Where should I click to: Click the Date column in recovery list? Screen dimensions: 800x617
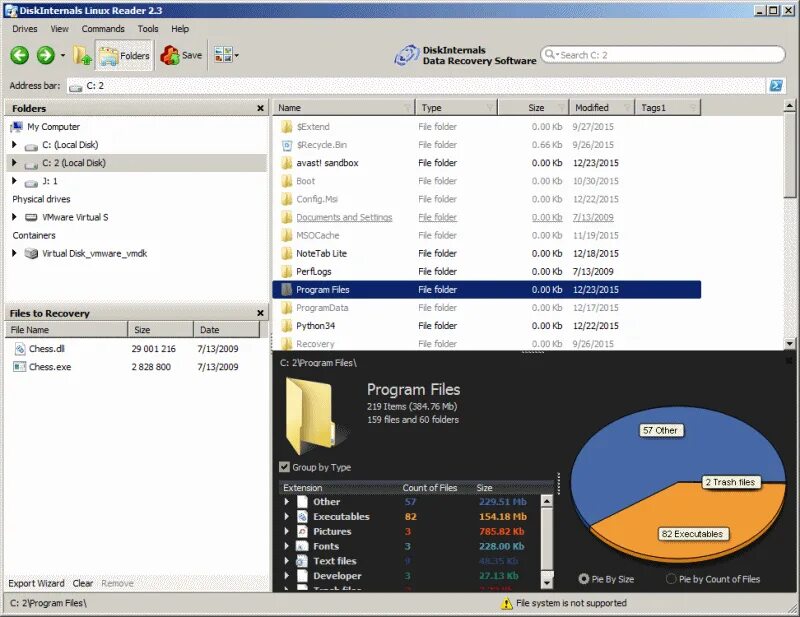[x=227, y=330]
